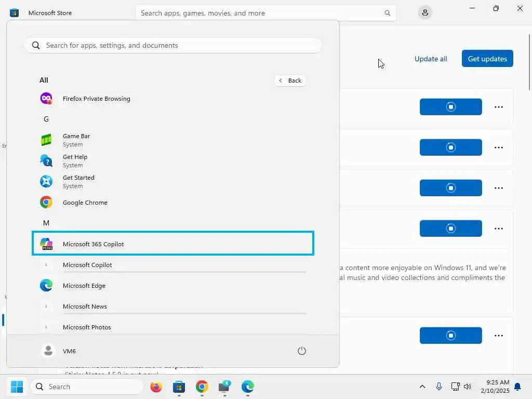Open Microsoft Store profile account icon
Viewport: 532px width, 399px height.
pos(425,13)
